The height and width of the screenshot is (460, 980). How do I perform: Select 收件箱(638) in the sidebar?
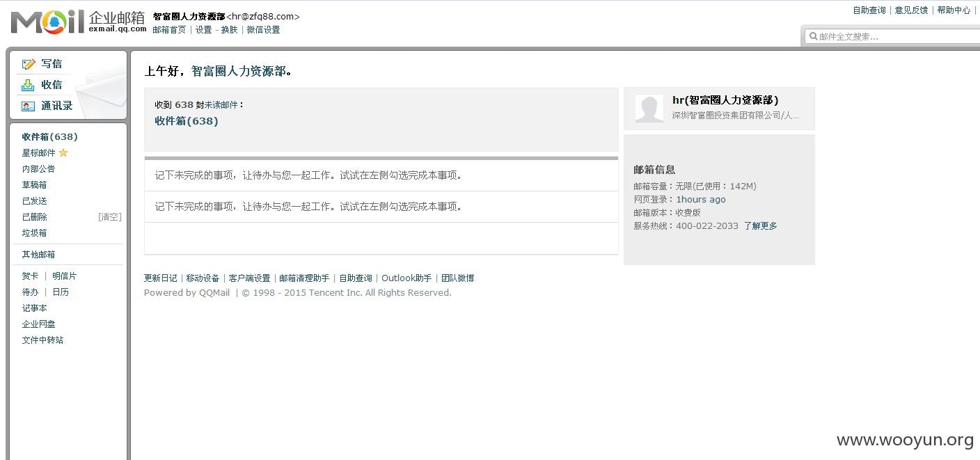[x=50, y=136]
